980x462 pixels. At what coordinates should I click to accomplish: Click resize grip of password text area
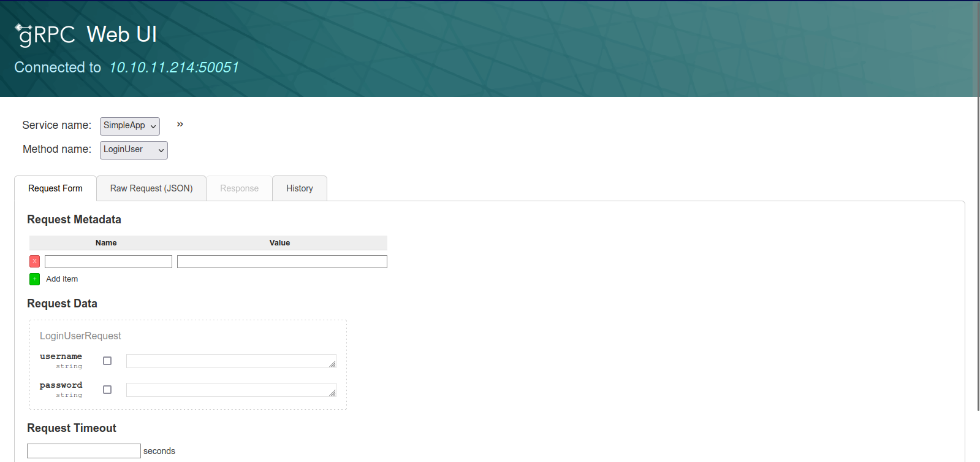332,393
